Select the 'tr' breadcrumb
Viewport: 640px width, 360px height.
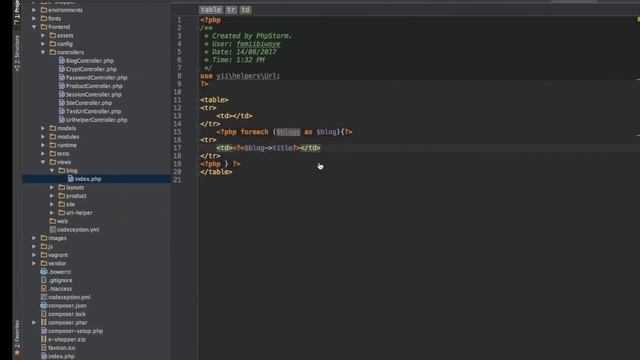231,10
